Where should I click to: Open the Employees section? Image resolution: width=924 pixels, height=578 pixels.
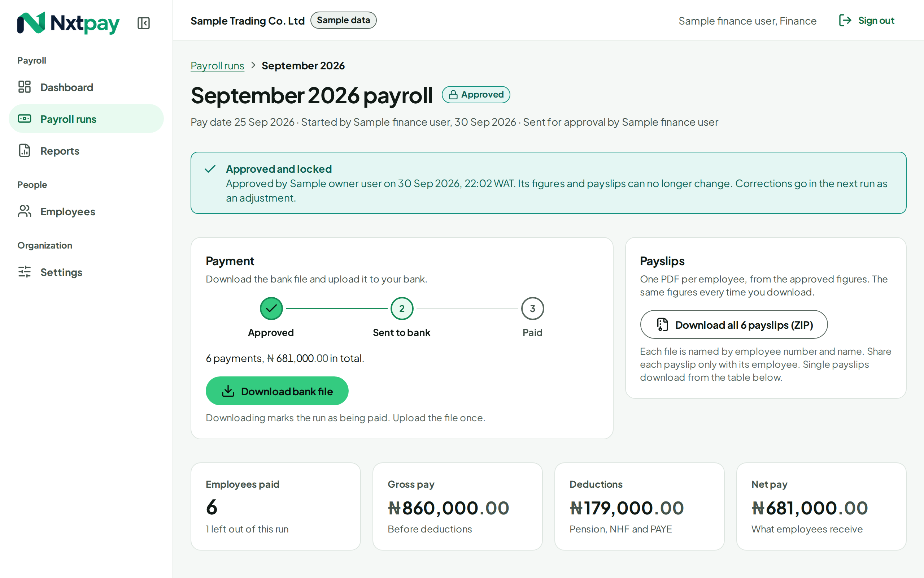click(86, 211)
